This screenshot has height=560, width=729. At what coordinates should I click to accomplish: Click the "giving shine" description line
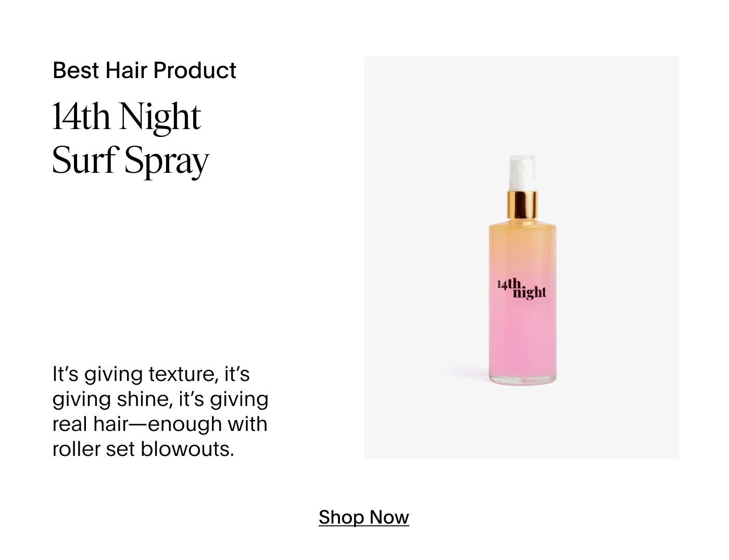pos(160,399)
